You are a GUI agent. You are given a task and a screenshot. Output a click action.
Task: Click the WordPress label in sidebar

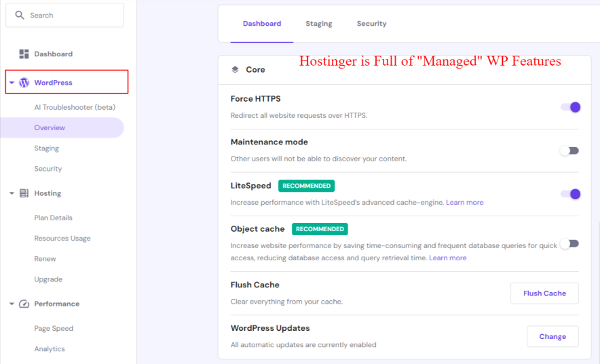(53, 83)
